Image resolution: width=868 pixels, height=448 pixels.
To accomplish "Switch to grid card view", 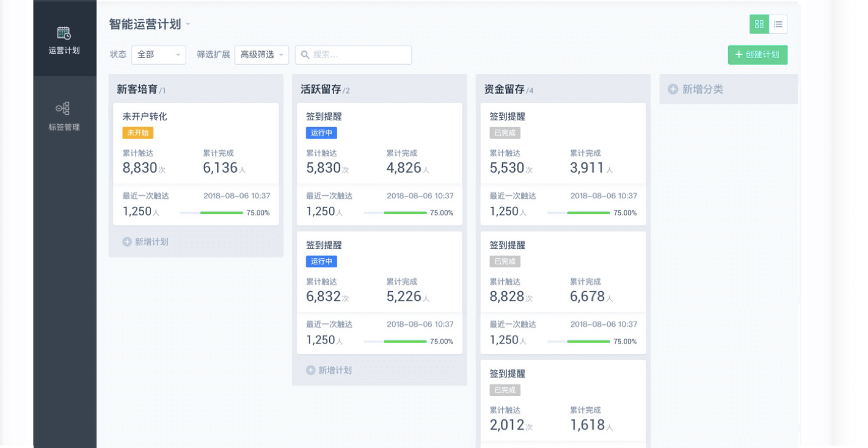I will pyautogui.click(x=759, y=24).
